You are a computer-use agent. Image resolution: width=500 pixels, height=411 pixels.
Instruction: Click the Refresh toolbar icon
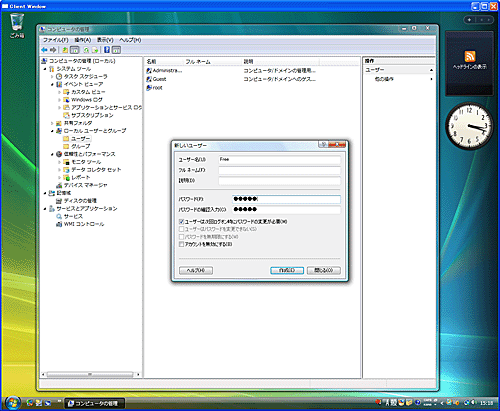pyautogui.click(x=86, y=50)
